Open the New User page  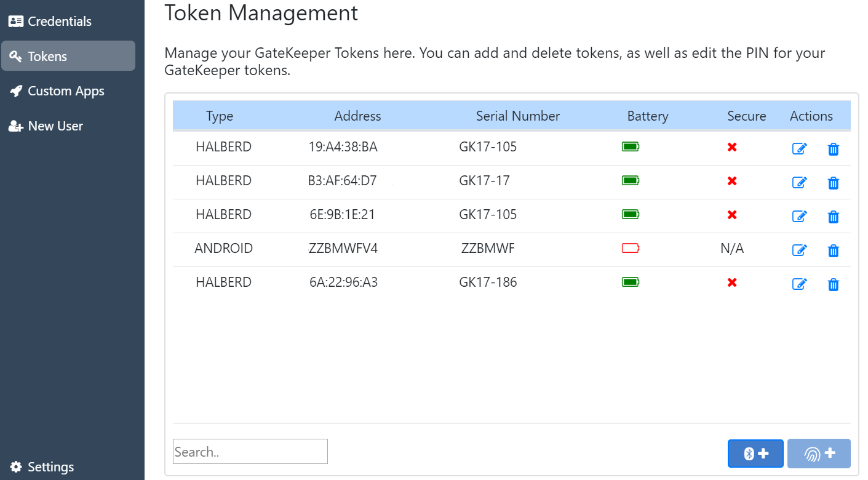[x=55, y=126]
